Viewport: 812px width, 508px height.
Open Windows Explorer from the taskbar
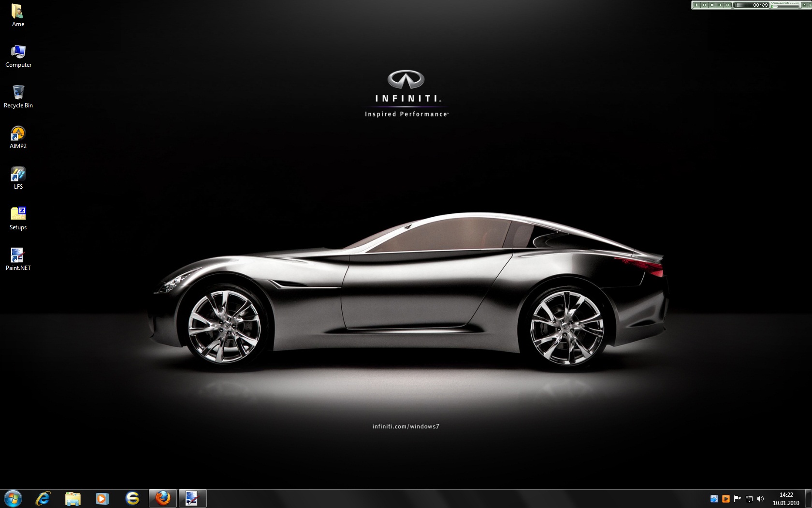tap(73, 498)
